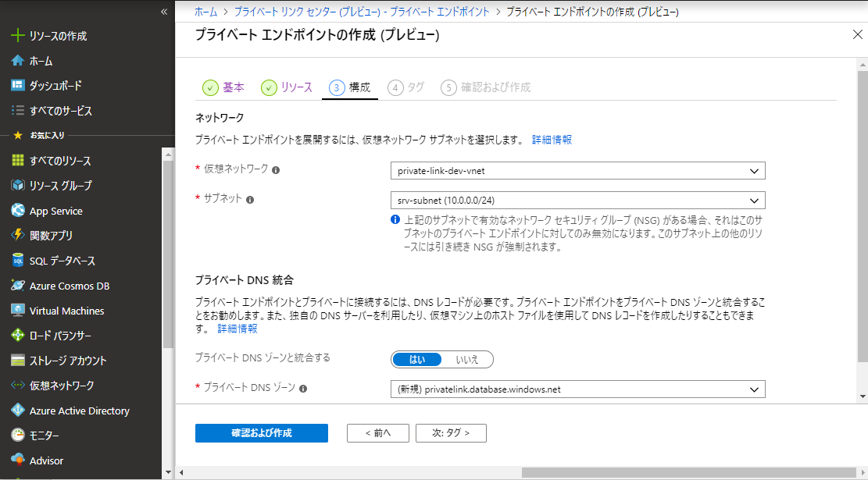Select はい for プライベート DNS ゾーンと統合する
The height and width of the screenshot is (480, 868).
click(417, 360)
